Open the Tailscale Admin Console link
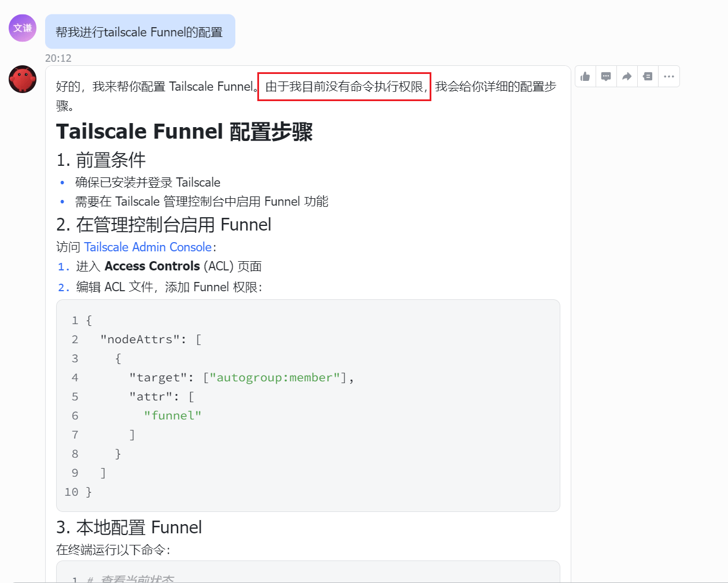728x583 pixels. [x=148, y=247]
